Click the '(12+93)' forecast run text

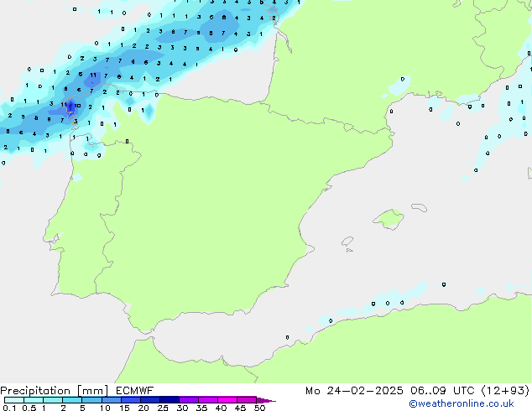click(505, 391)
